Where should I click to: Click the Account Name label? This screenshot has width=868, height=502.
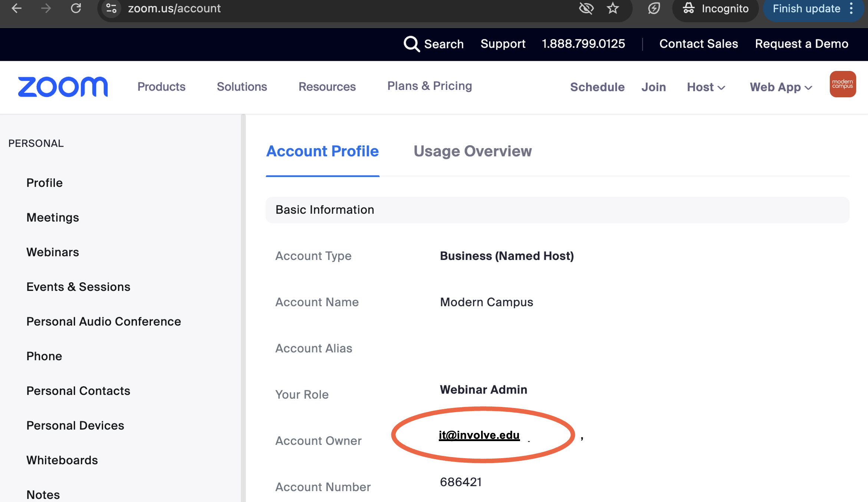(317, 302)
